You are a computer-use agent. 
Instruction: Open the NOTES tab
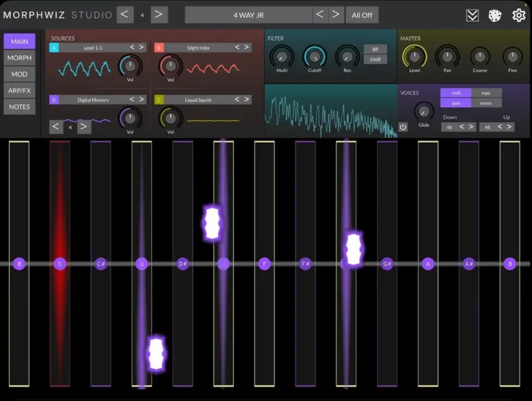point(19,107)
